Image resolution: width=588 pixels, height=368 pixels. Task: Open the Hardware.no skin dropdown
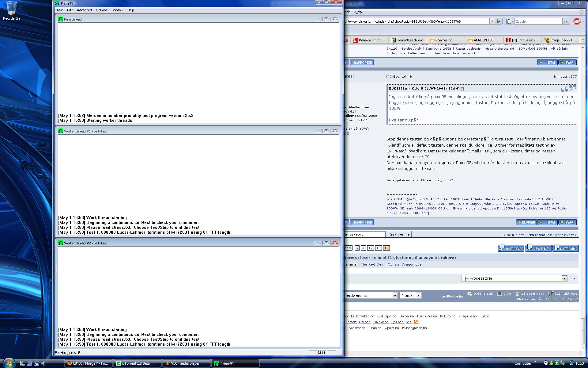point(395,295)
